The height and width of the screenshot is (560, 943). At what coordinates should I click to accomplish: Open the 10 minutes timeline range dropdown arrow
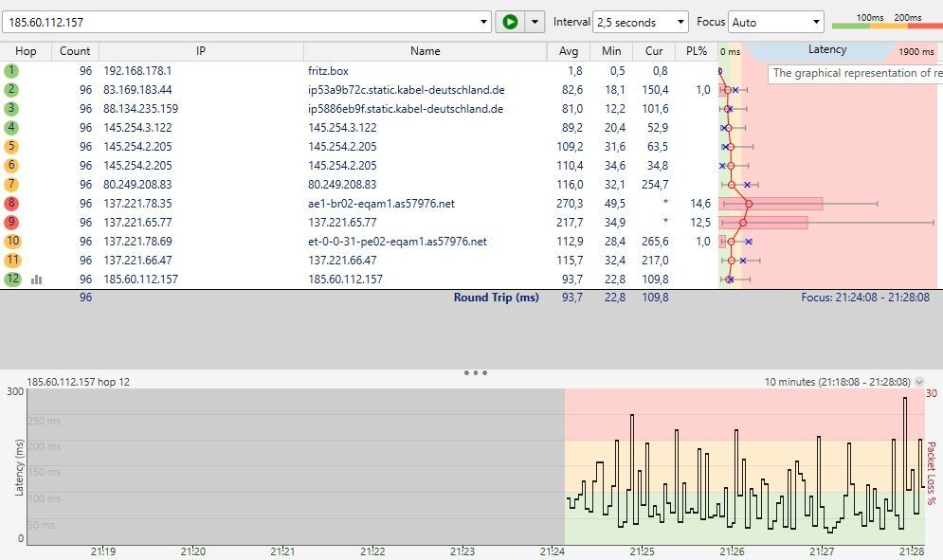pyautogui.click(x=919, y=382)
